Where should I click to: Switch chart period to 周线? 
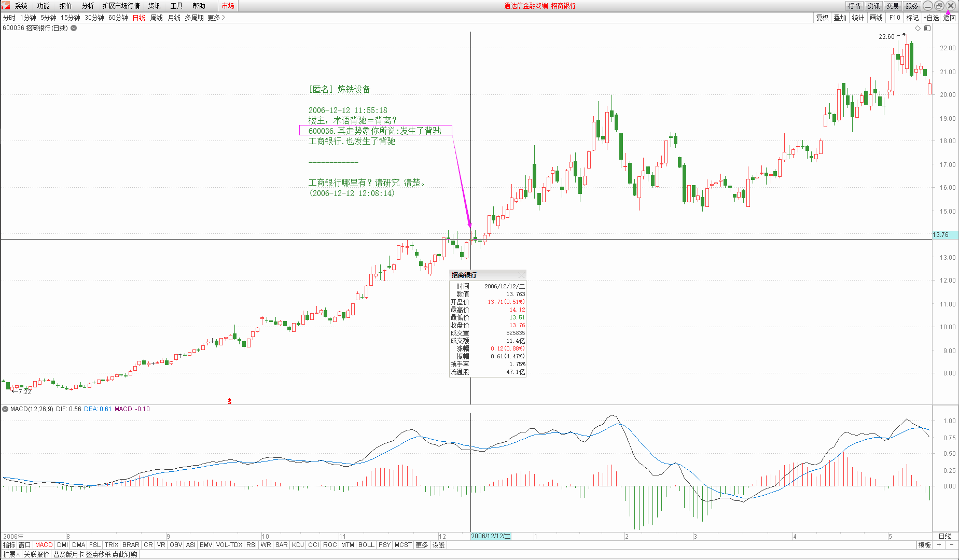click(157, 18)
